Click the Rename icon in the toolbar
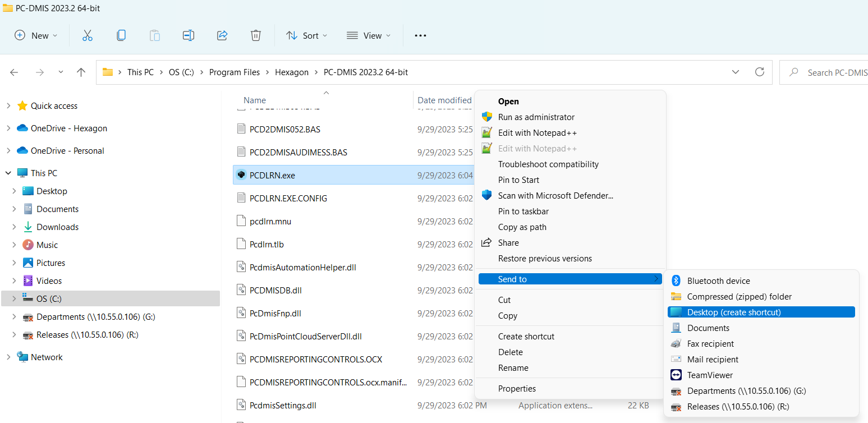Viewport: 868px width, 423px height. 189,35
